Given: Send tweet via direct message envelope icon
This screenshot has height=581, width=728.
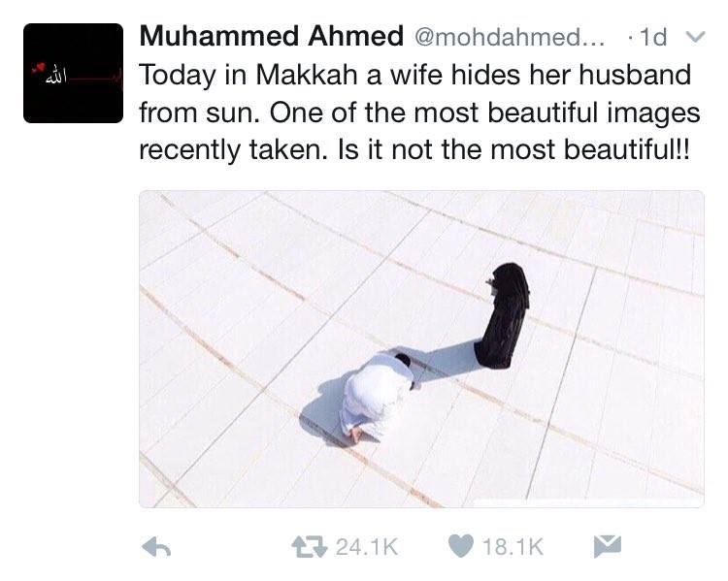Looking at the screenshot, I should (608, 546).
